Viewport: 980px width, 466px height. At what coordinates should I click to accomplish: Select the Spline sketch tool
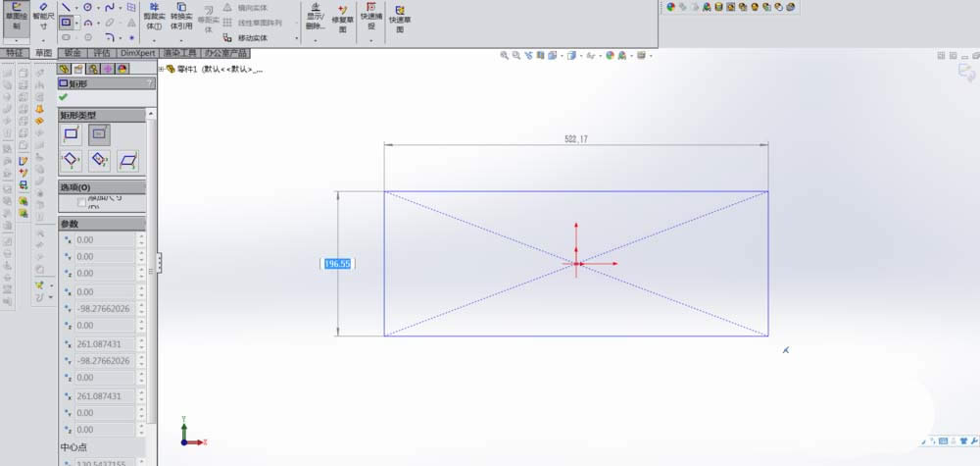pos(110,8)
